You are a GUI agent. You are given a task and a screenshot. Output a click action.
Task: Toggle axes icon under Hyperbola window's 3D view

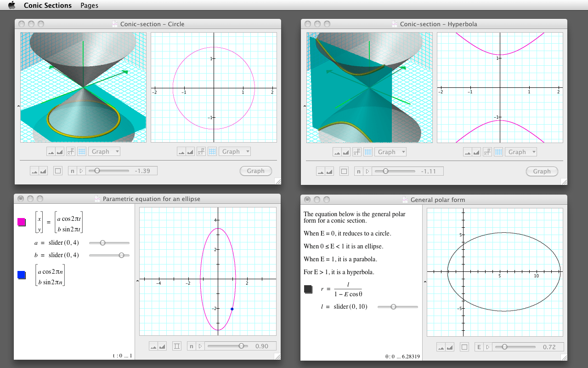click(x=357, y=152)
